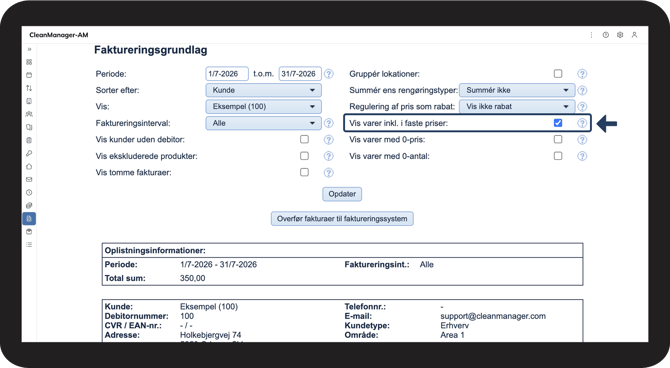Viewport: 670px width, 368px height.
Task: Open the user profile icon in header
Action: click(x=635, y=35)
